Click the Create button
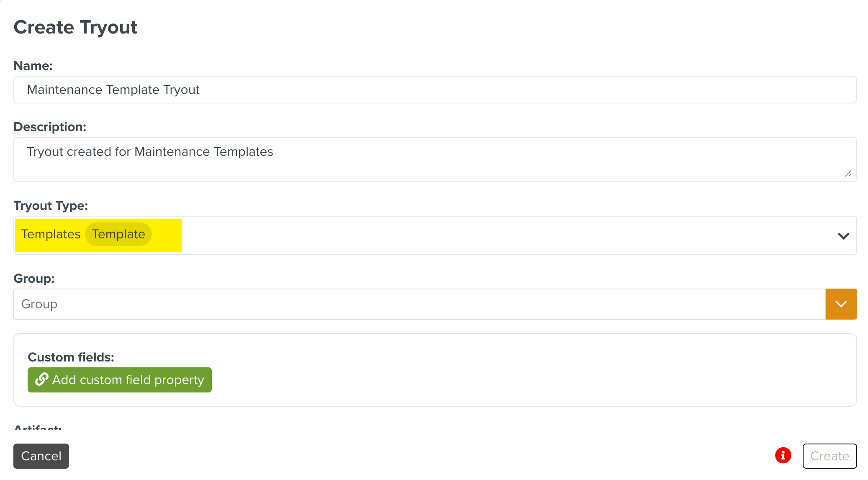Viewport: 868px width, 480px height. (x=829, y=456)
